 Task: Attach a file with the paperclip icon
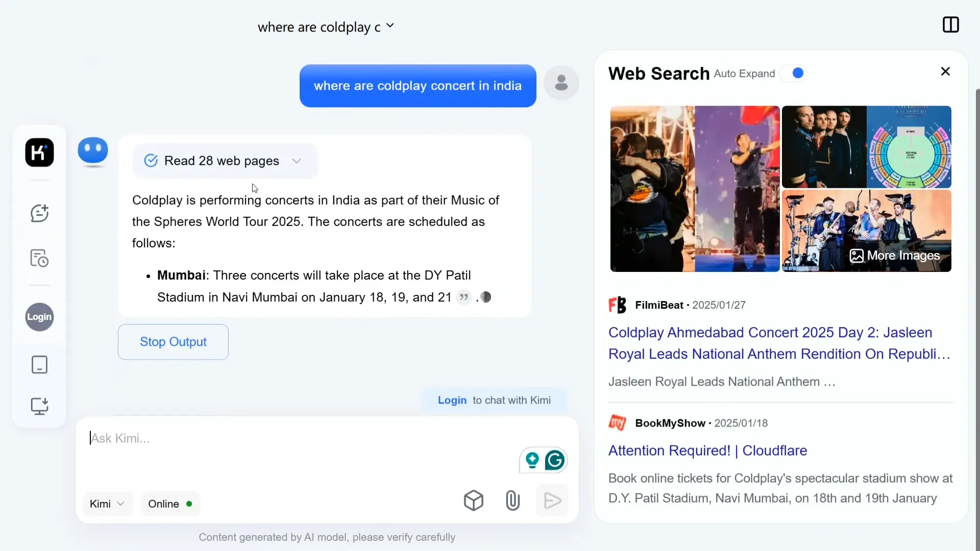pos(512,500)
